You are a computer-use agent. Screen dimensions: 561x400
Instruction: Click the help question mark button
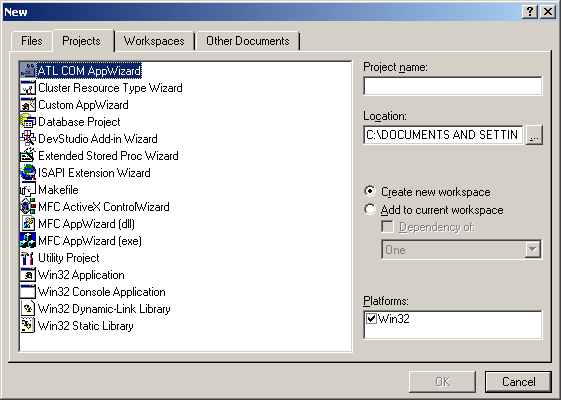coord(530,12)
